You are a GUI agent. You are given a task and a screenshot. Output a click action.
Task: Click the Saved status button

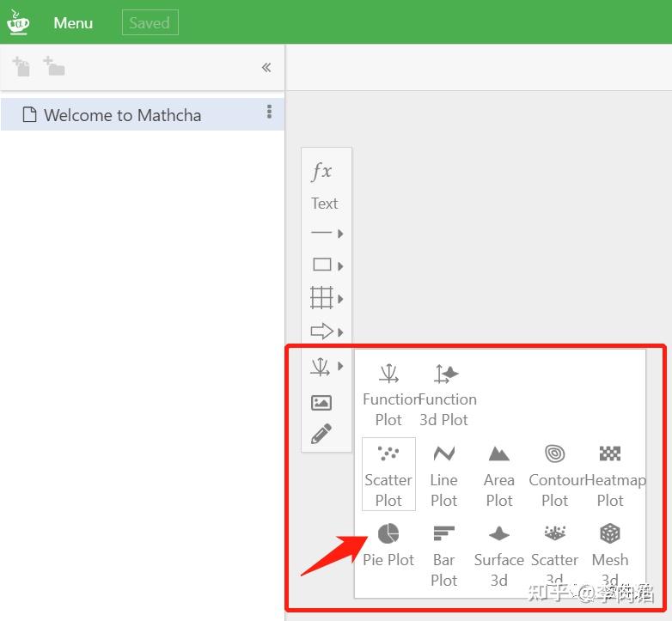(x=150, y=22)
